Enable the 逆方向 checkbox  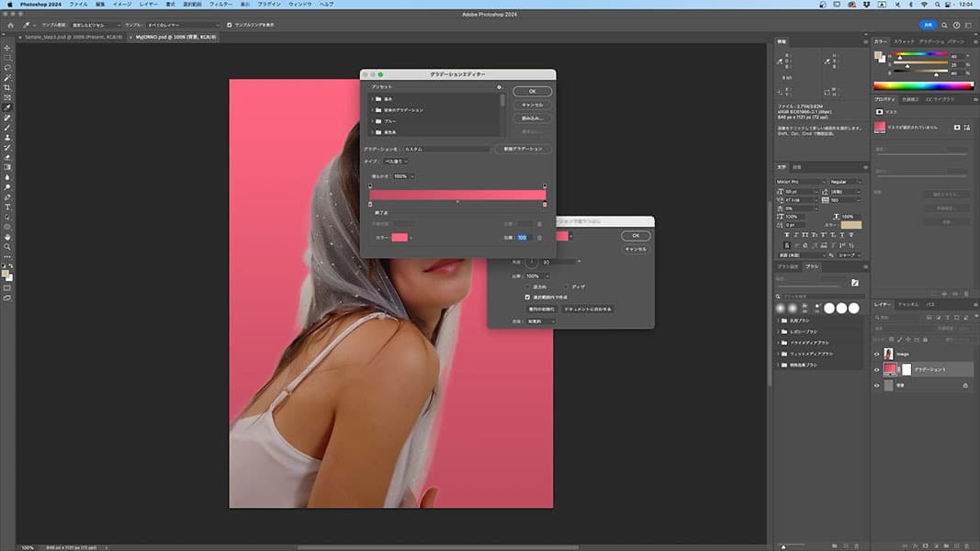tap(527, 287)
